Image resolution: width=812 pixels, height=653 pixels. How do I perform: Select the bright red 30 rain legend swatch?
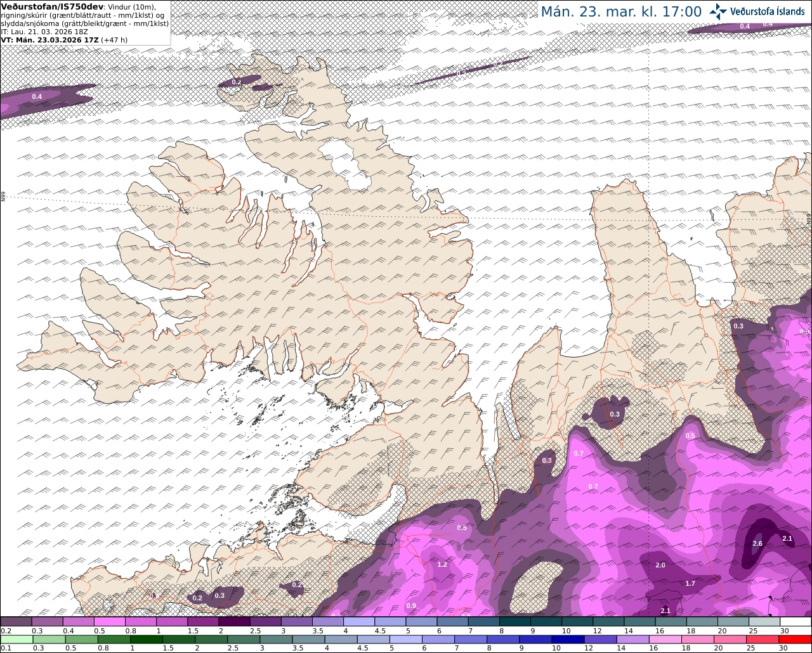click(x=796, y=639)
